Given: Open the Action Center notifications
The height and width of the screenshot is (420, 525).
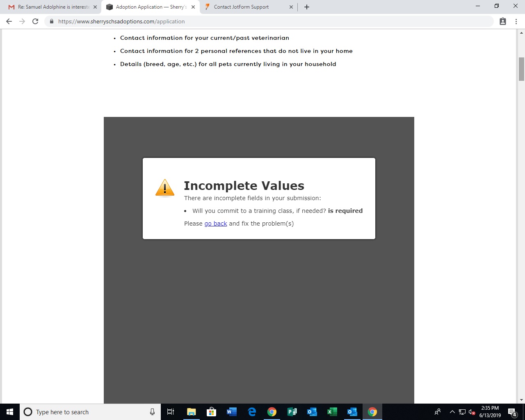Looking at the screenshot, I should pos(512,412).
